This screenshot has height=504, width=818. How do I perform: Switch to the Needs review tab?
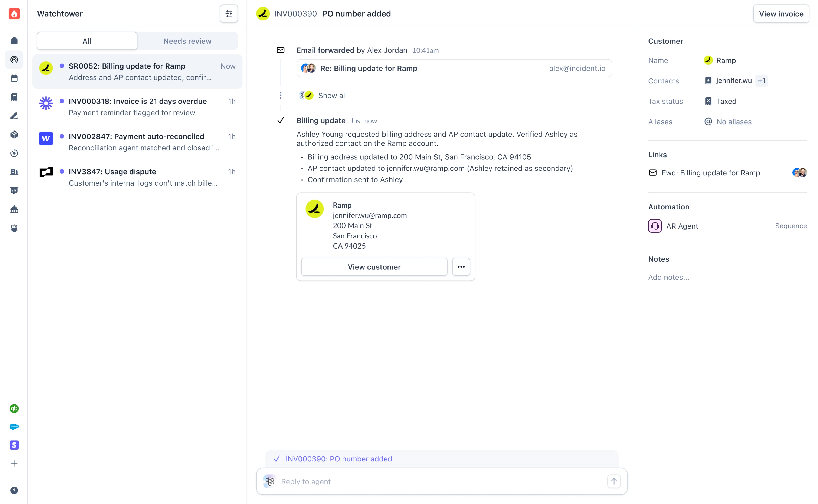pyautogui.click(x=187, y=41)
